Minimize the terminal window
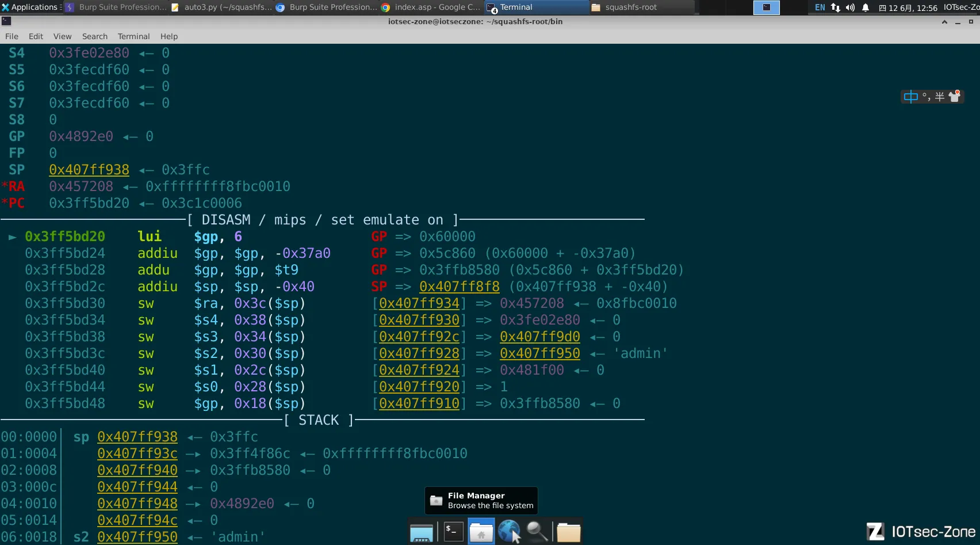 [x=958, y=22]
